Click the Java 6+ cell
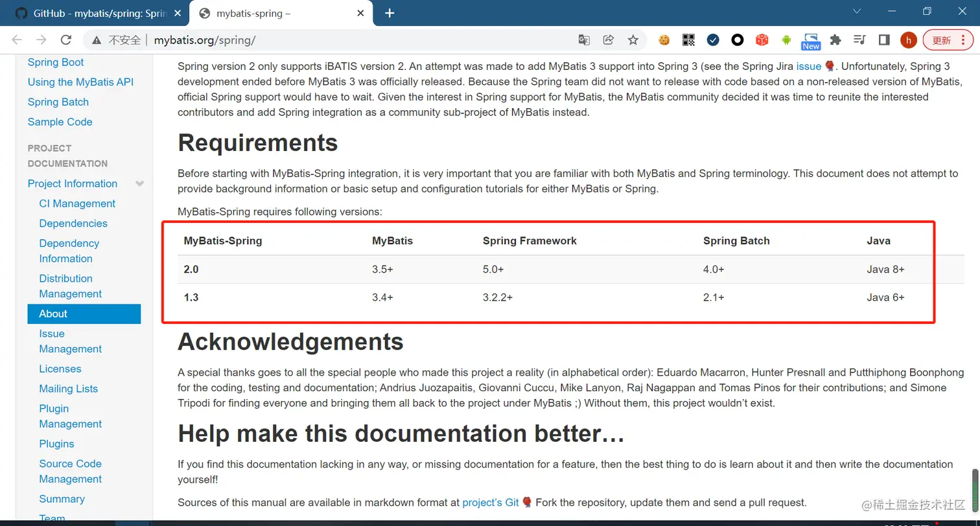The image size is (980, 526). pos(885,298)
